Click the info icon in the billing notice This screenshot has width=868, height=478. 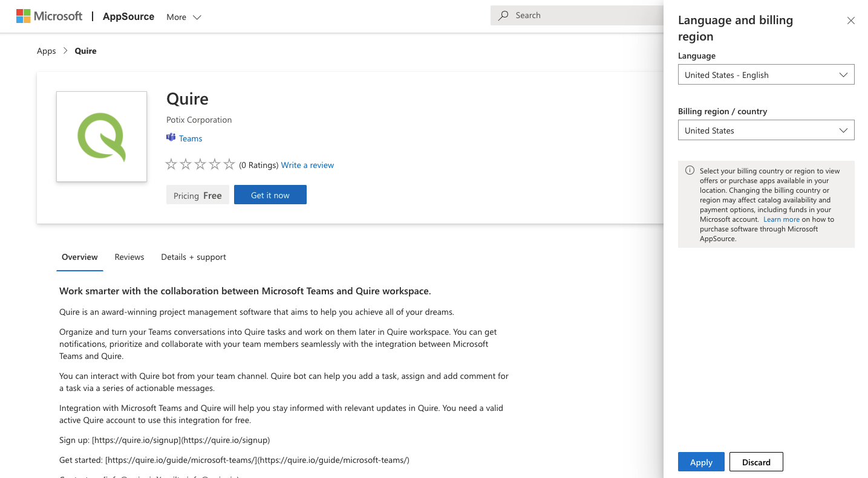pos(690,170)
